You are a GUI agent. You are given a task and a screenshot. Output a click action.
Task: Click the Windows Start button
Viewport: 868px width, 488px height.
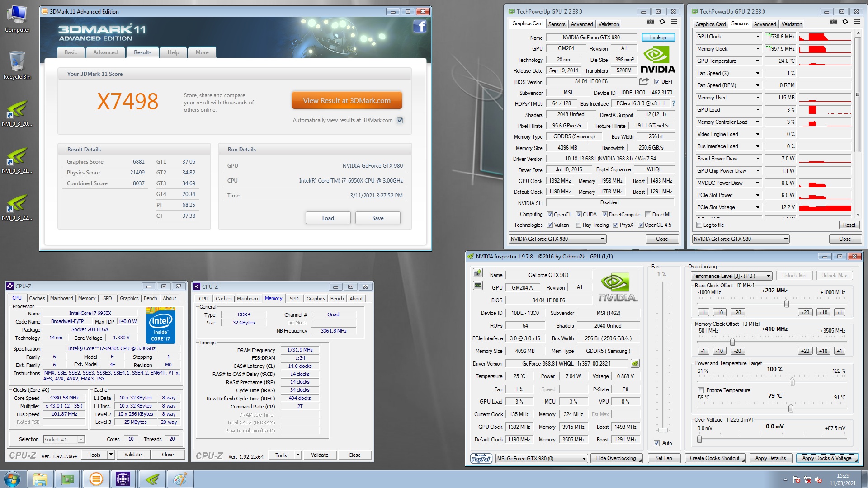(12, 479)
